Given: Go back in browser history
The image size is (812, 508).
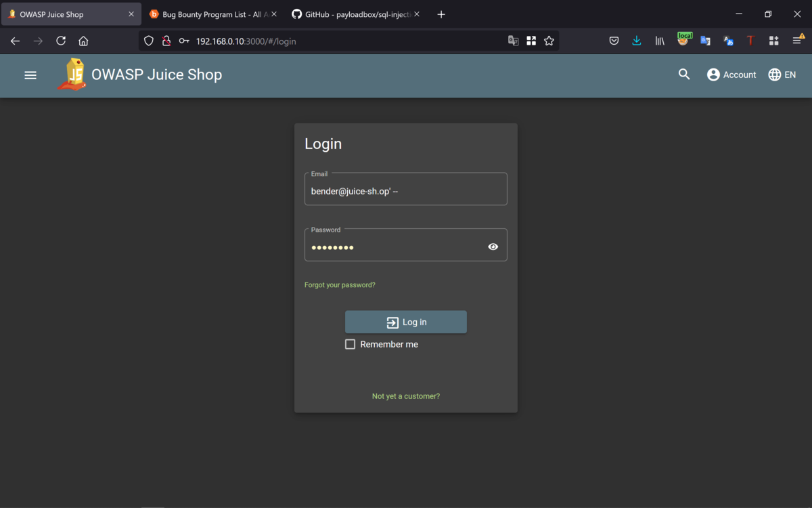Looking at the screenshot, I should [15, 41].
